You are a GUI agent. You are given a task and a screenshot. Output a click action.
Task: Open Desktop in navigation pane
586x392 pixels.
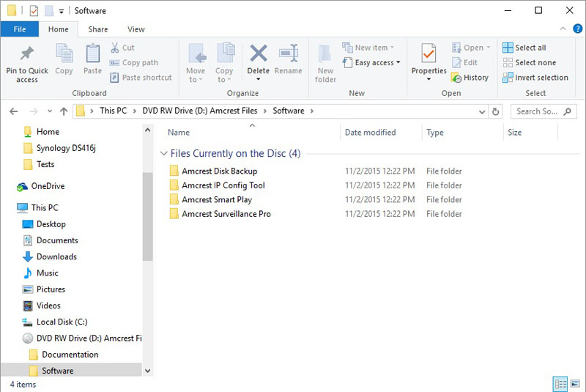click(51, 224)
